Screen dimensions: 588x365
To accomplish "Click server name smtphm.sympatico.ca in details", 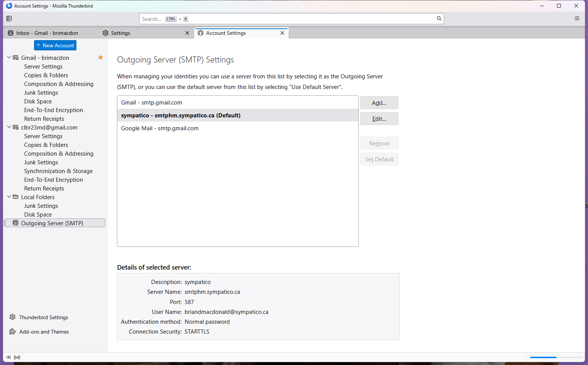I will pyautogui.click(x=212, y=292).
